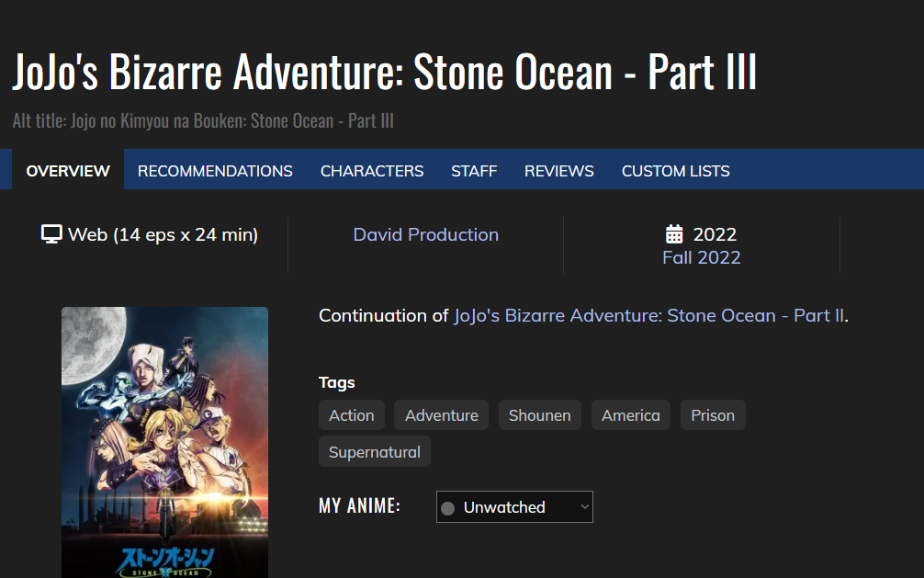Screen dimensions: 924x578
Task: Open the Fall 2022 season link
Action: coord(701,257)
